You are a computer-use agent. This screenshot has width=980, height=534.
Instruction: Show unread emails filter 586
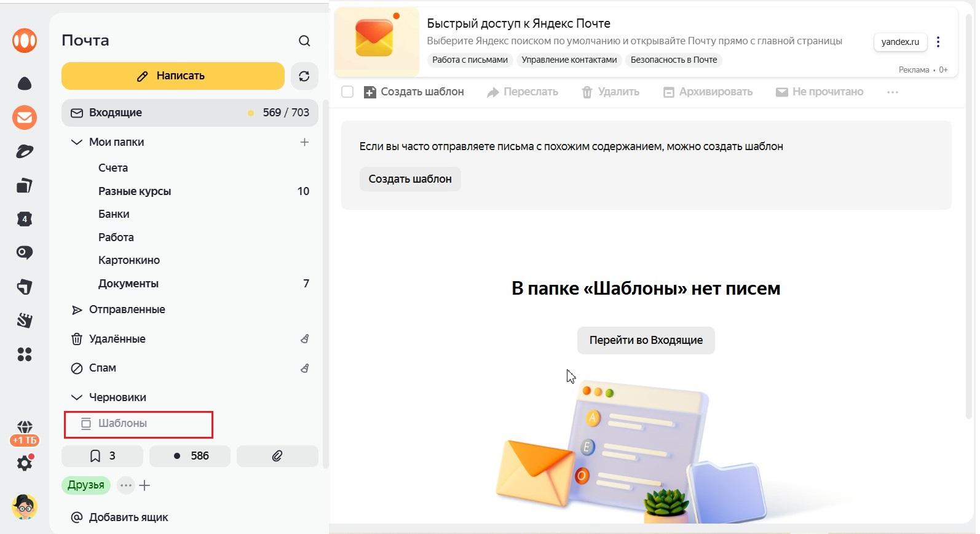coord(190,456)
